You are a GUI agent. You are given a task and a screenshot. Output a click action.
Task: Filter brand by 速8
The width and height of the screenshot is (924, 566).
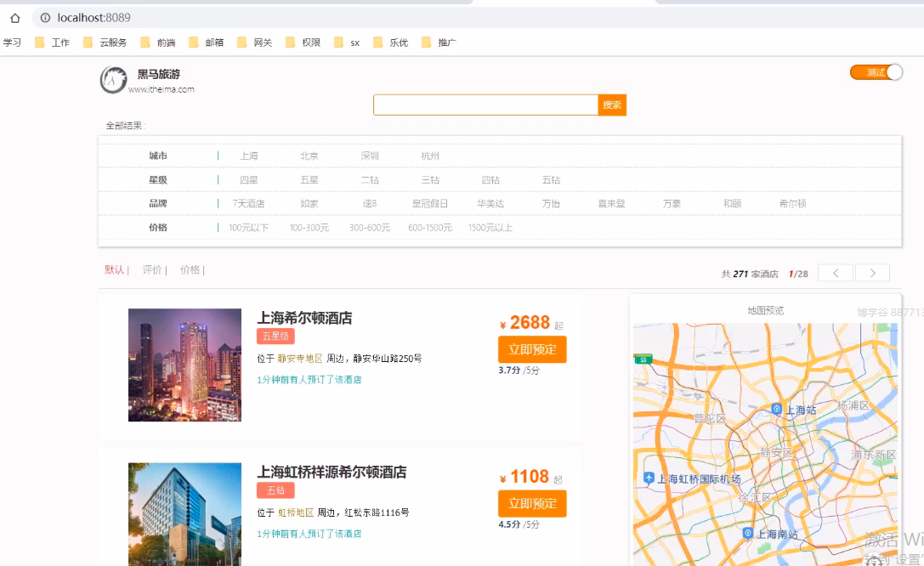[x=370, y=204]
